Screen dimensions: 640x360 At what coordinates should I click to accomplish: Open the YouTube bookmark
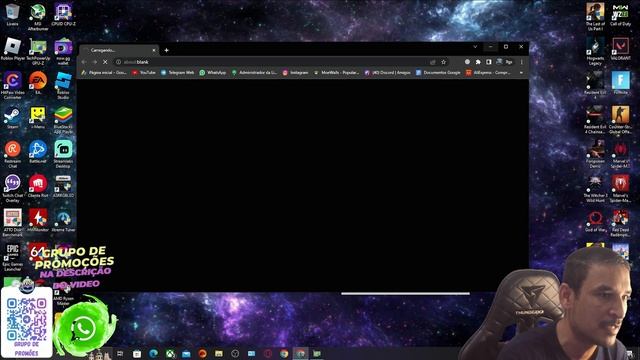pyautogui.click(x=144, y=73)
